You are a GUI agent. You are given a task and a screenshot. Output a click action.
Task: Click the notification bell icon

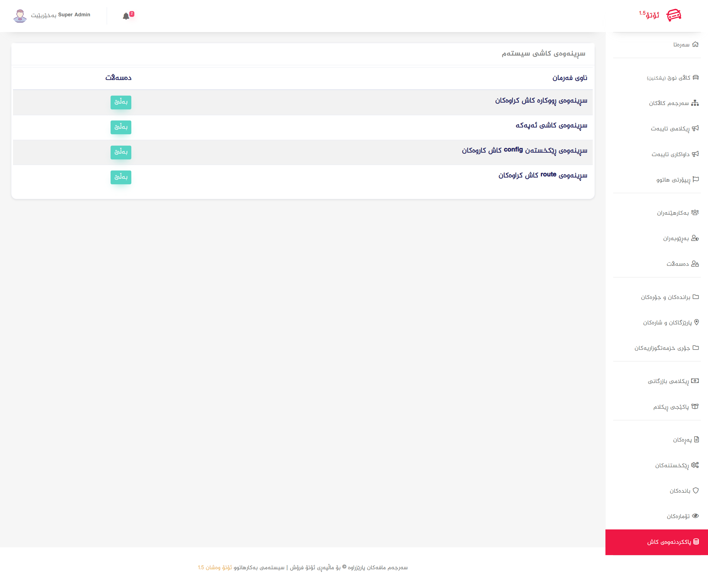126,16
